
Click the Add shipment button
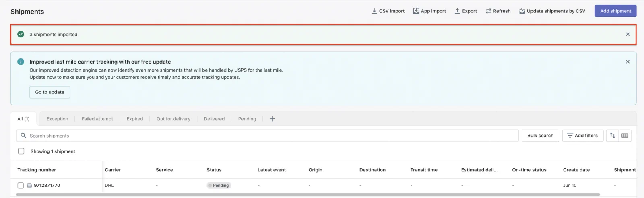pos(615,11)
